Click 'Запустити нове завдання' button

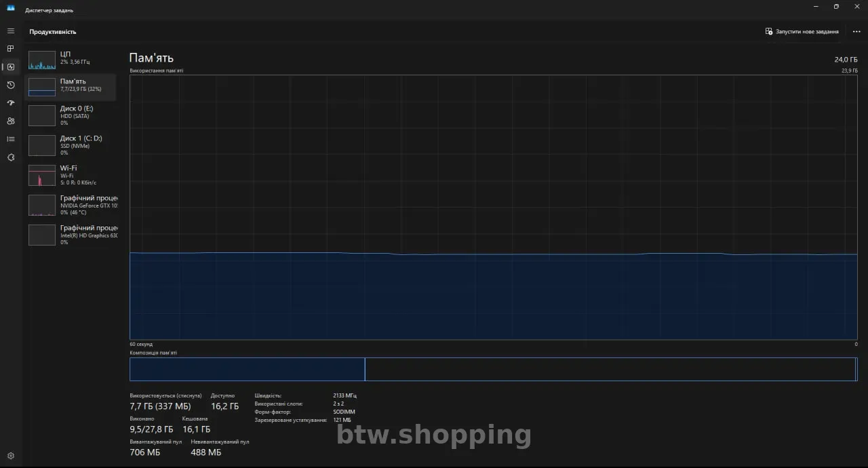802,32
